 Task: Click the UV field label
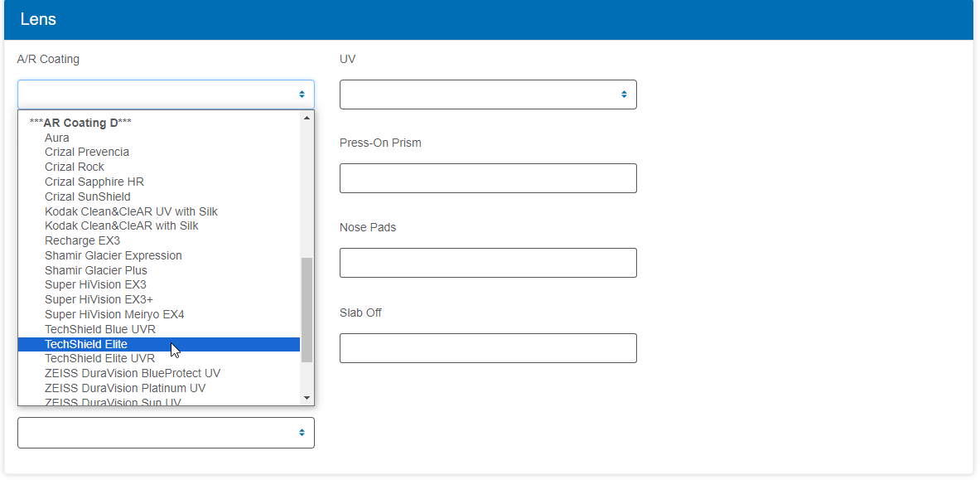click(347, 60)
